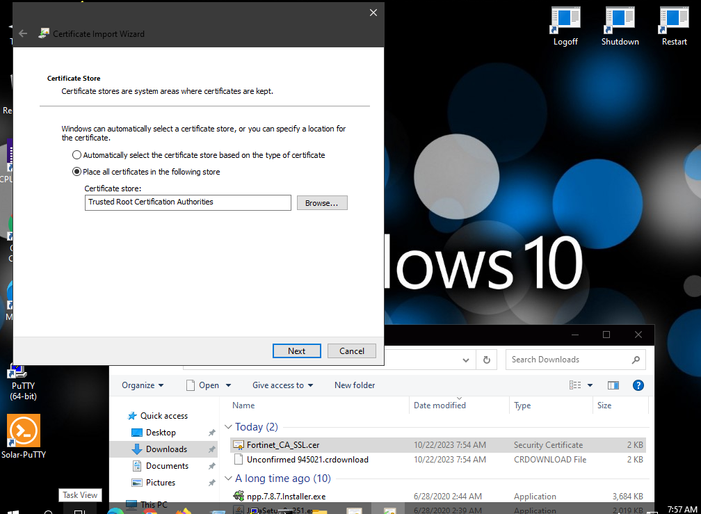Open the Solar-PuTTY desktop icon
The image size is (701, 514).
(x=24, y=437)
